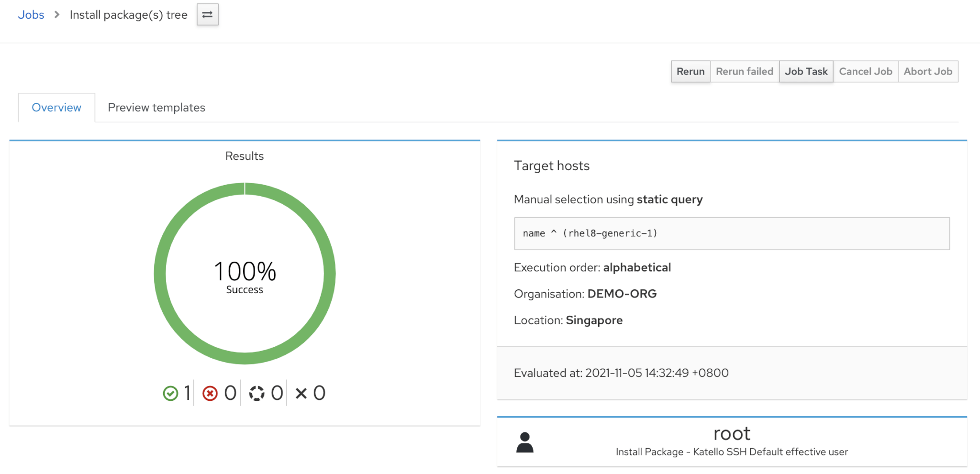Image resolution: width=980 pixels, height=474 pixels.
Task: Click the red failed status icon
Action: point(210,393)
